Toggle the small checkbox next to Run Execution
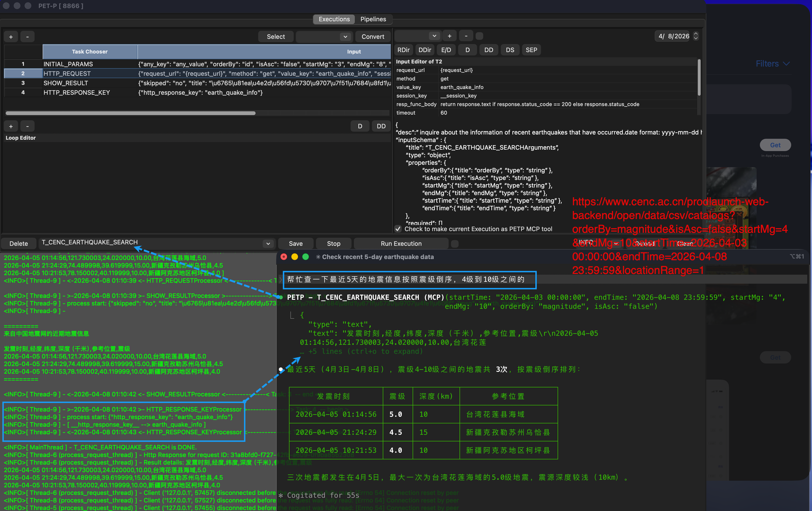The width and height of the screenshot is (812, 511). 455,244
